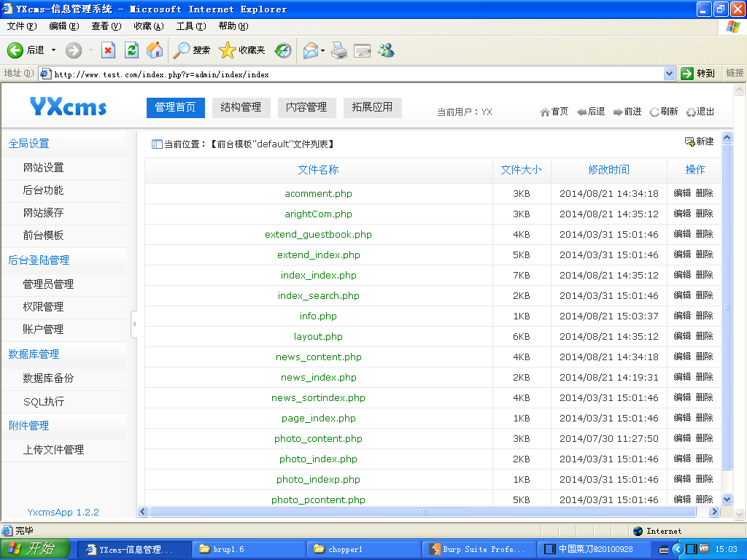Open 后台功能 in the sidebar
This screenshot has width=747, height=560.
[43, 190]
